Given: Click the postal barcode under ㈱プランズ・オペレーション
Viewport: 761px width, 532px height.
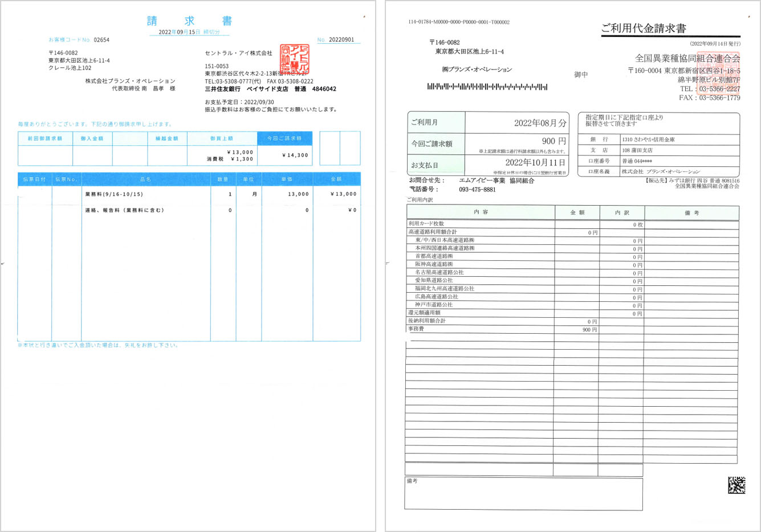Looking at the screenshot, I should (x=487, y=87).
